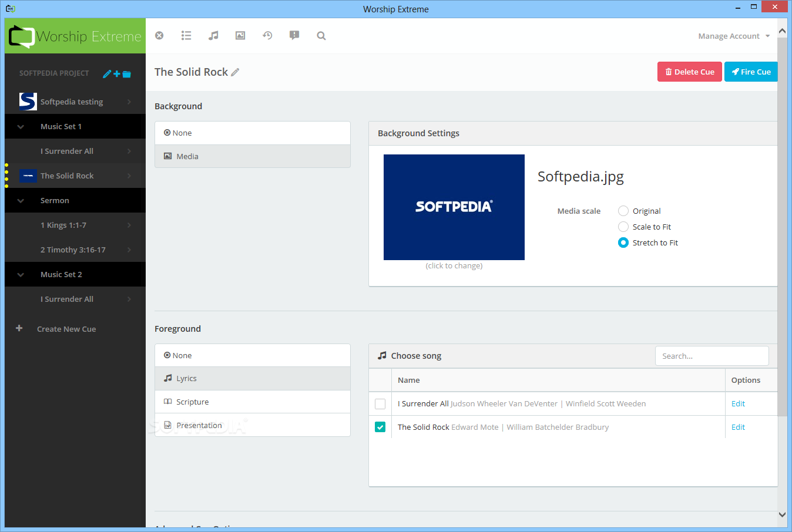The height and width of the screenshot is (532, 792).
Task: Click Edit link for I Surrender All
Action: point(738,403)
